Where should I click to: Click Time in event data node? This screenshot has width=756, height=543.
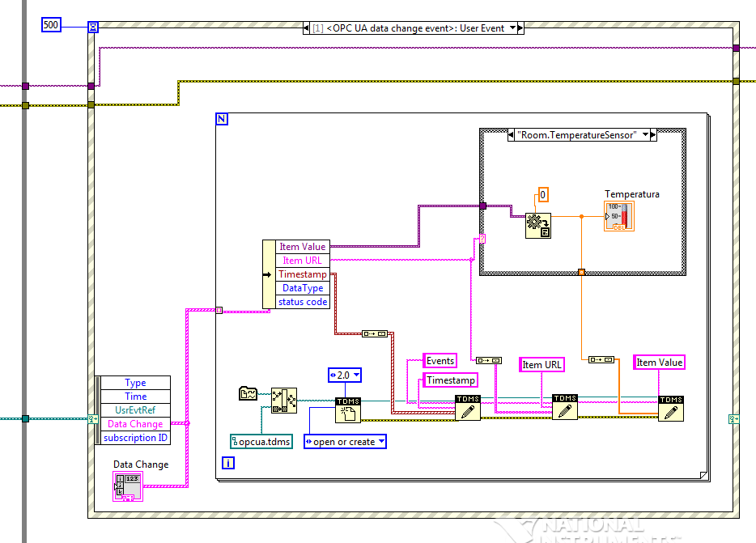coord(135,397)
